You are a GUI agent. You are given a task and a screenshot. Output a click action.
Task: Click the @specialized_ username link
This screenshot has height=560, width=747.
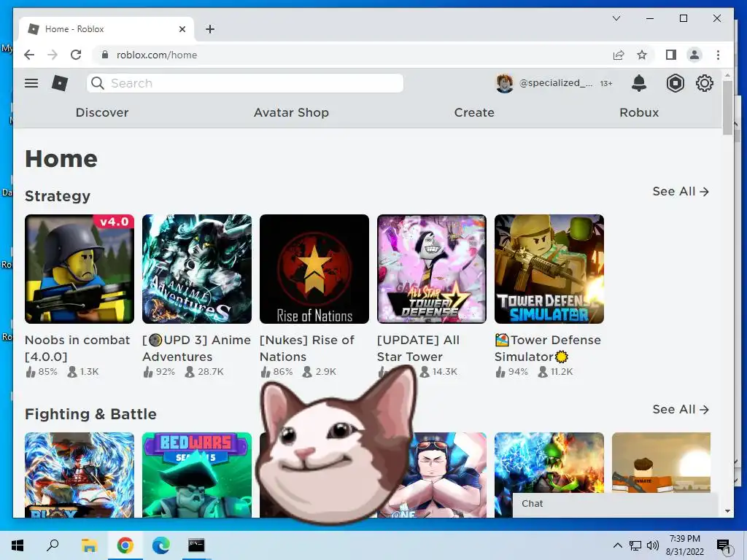(556, 83)
